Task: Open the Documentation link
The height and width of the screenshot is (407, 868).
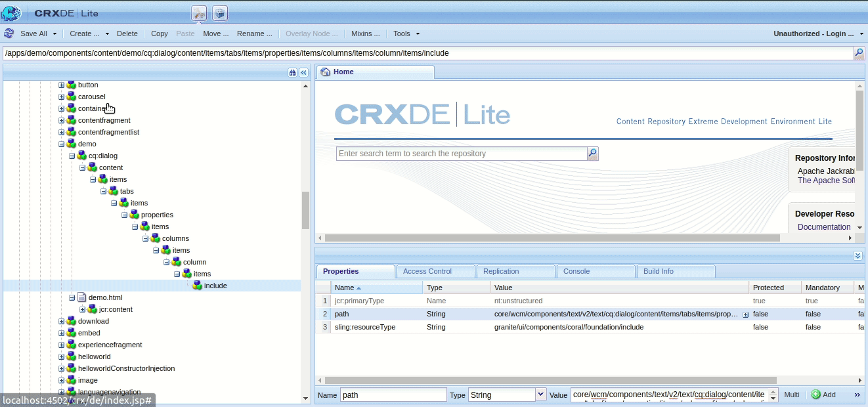Action: [x=824, y=227]
